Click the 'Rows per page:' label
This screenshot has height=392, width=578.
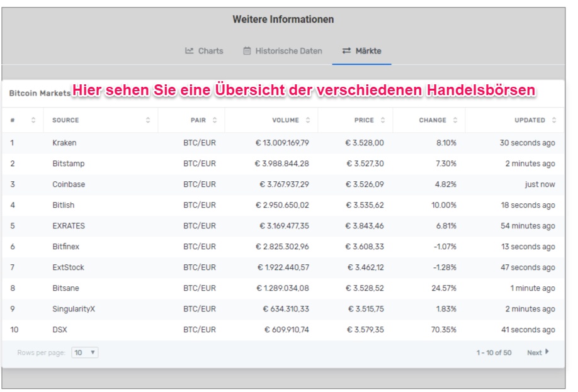coord(42,352)
